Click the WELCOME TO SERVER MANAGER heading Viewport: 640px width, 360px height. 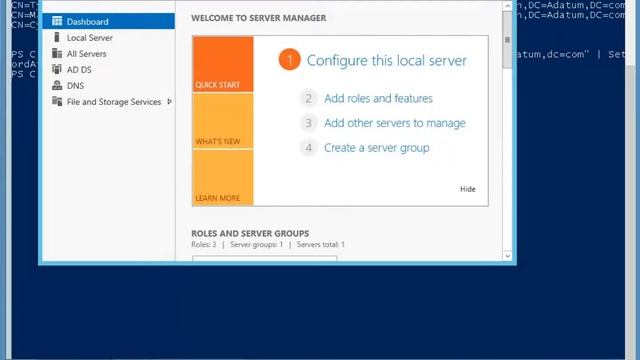pos(259,18)
